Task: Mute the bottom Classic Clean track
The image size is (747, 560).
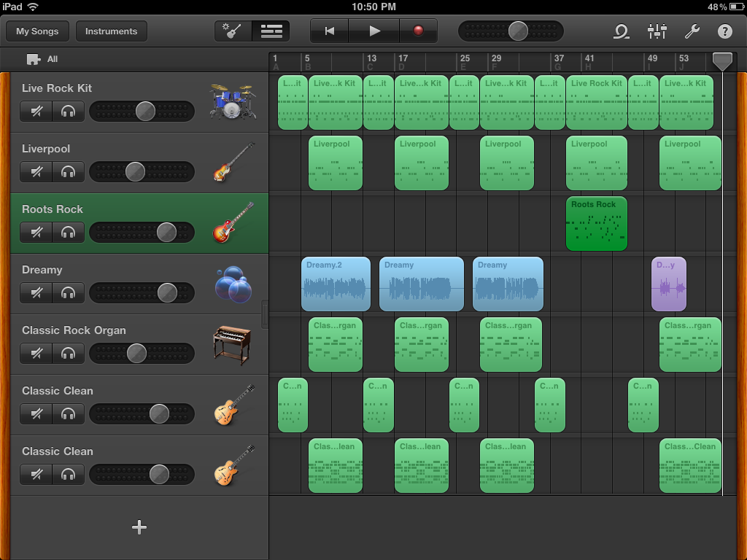Action: click(x=36, y=474)
